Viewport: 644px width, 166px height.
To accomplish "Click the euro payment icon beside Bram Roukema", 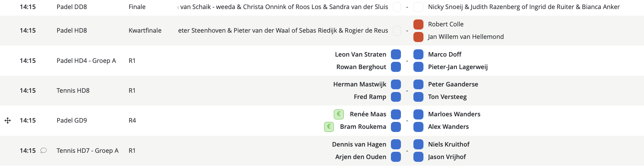I will coord(329,127).
